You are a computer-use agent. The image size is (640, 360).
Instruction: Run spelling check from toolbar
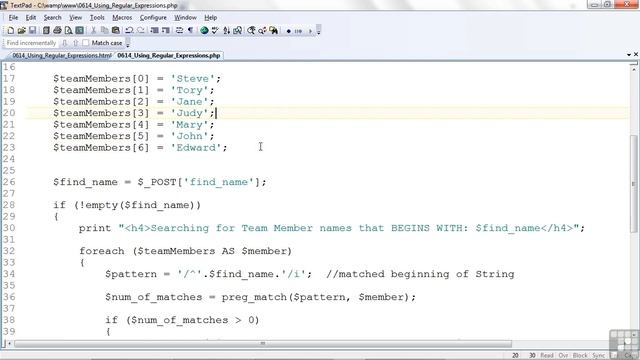coord(215,31)
